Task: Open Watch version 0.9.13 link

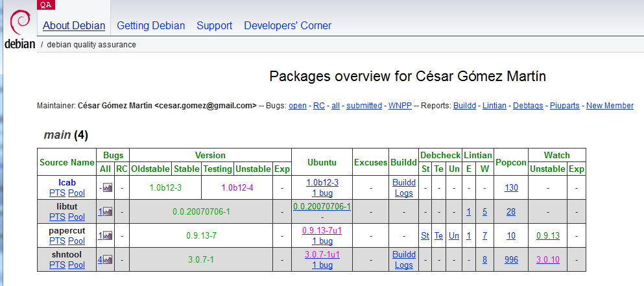Action: pos(548,235)
